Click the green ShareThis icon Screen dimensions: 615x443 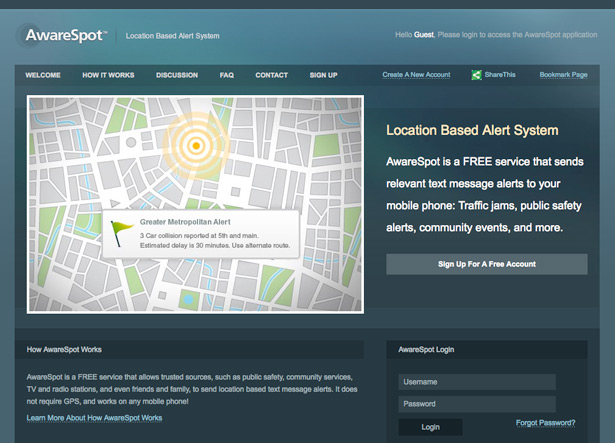[476, 75]
